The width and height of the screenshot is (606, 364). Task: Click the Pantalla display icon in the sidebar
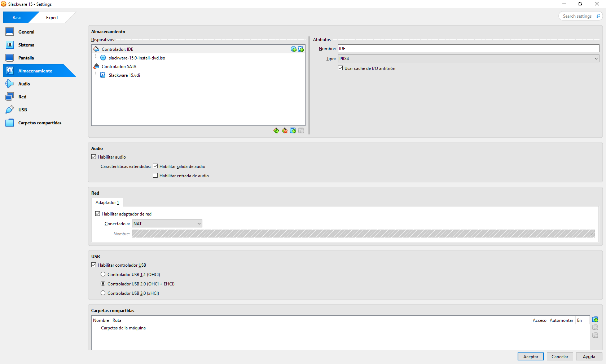[10, 58]
